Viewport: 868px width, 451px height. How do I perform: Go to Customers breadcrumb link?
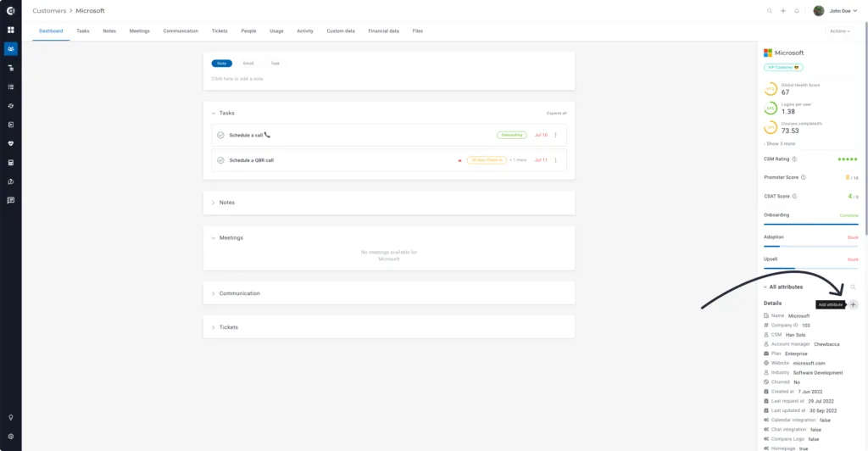pyautogui.click(x=49, y=10)
